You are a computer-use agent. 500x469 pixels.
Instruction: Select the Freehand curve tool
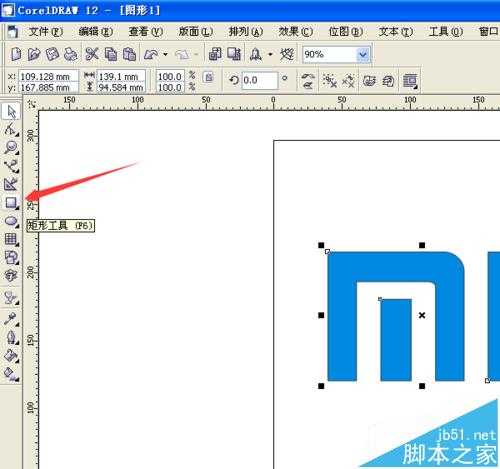pyautogui.click(x=11, y=166)
